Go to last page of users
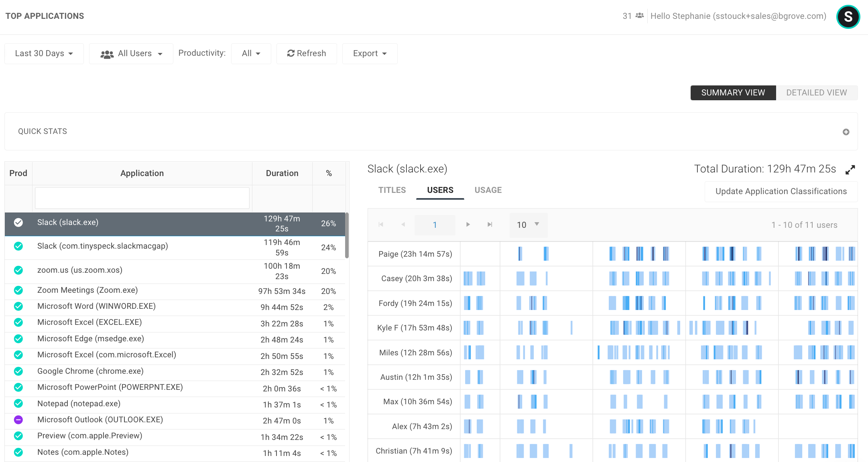Image resolution: width=868 pixels, height=462 pixels. point(490,225)
